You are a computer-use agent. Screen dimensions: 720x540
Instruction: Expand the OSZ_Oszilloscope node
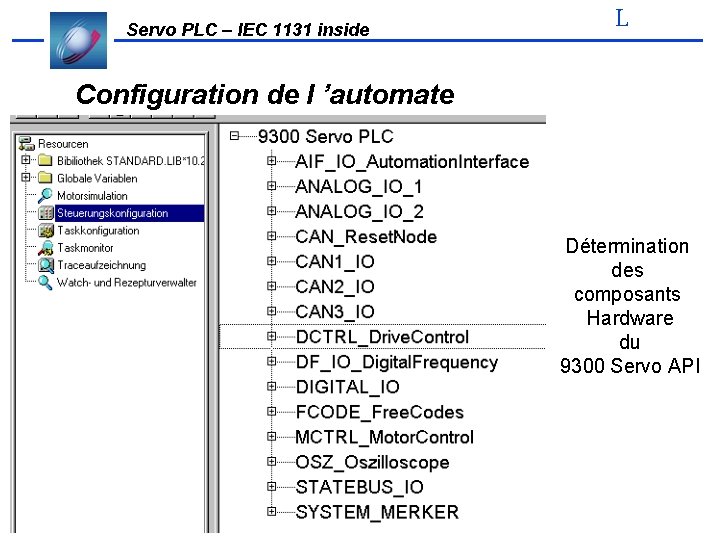[271, 461]
